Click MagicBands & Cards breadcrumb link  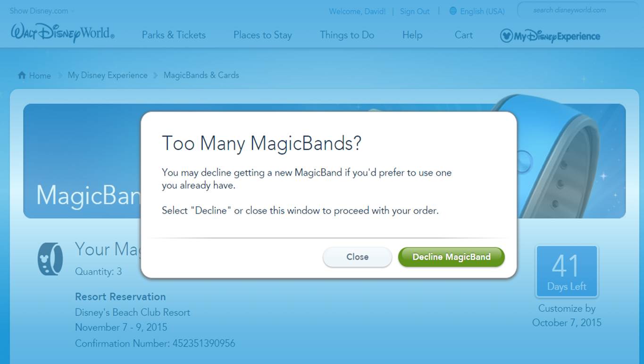point(201,75)
